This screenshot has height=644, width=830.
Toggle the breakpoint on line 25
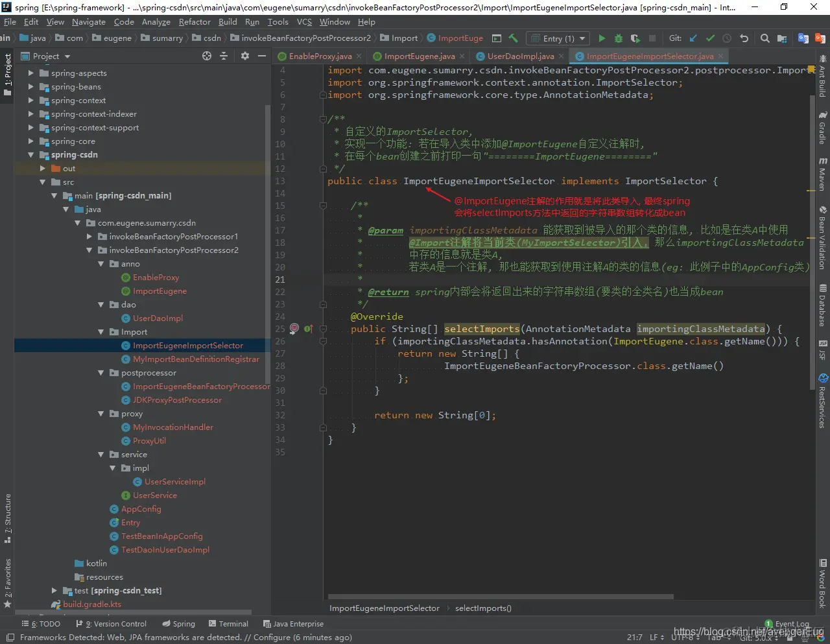[294, 329]
